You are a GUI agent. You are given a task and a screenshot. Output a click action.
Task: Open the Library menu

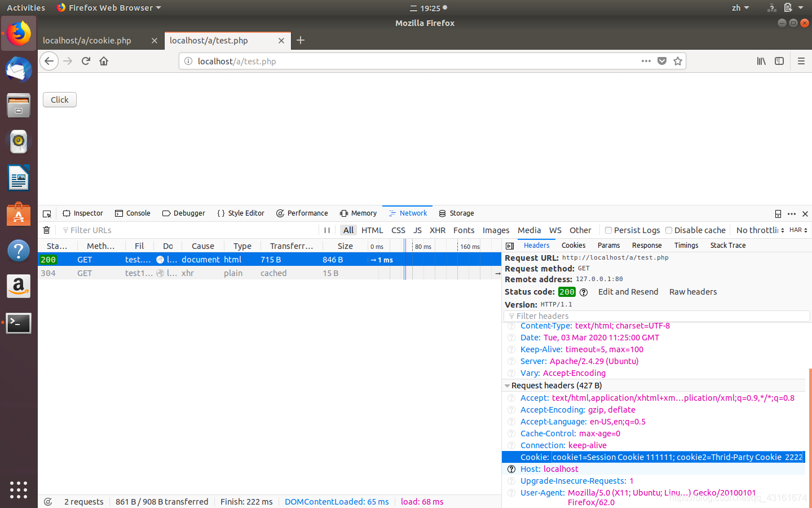pyautogui.click(x=761, y=61)
